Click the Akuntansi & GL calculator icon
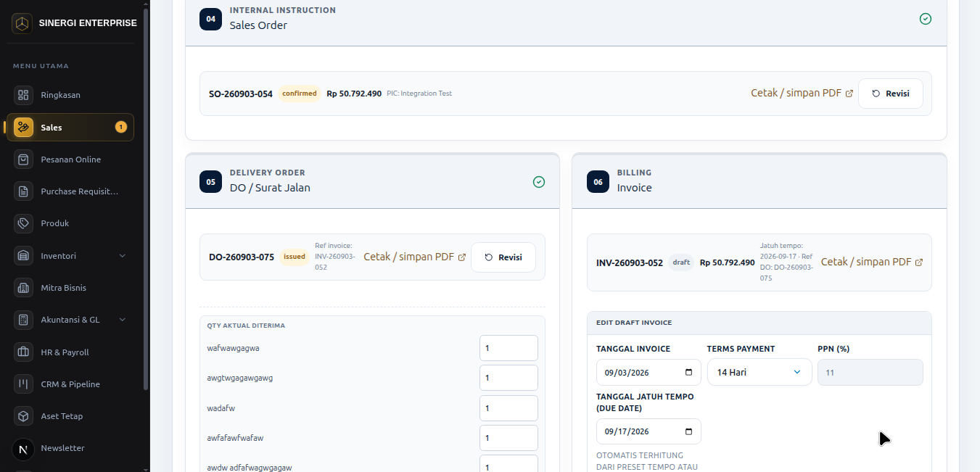This screenshot has width=980, height=472. point(23,320)
